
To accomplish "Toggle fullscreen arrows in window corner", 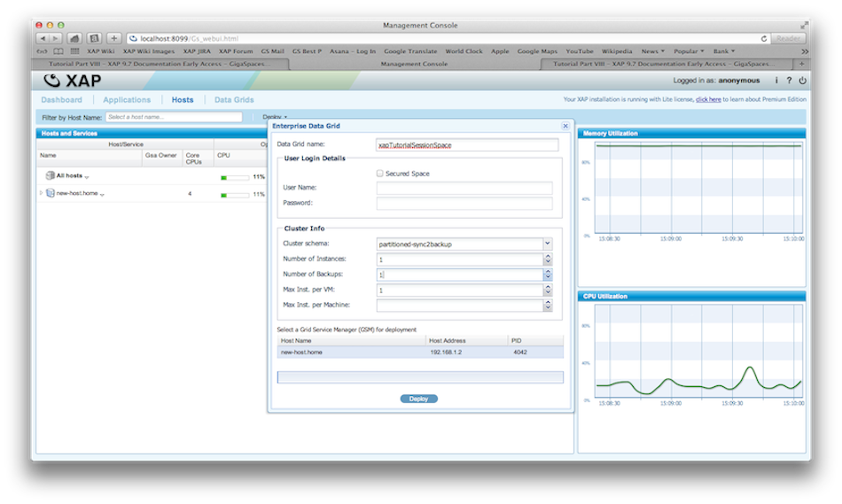I will [x=804, y=25].
